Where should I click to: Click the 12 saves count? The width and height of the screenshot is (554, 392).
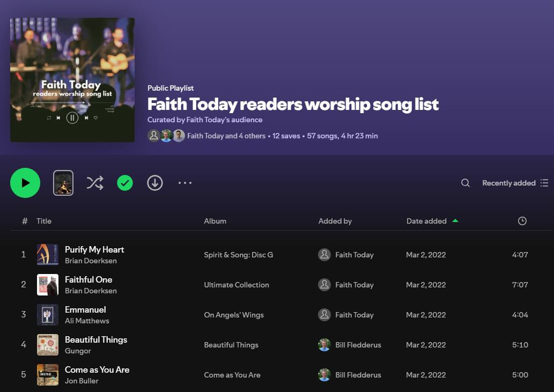(286, 136)
